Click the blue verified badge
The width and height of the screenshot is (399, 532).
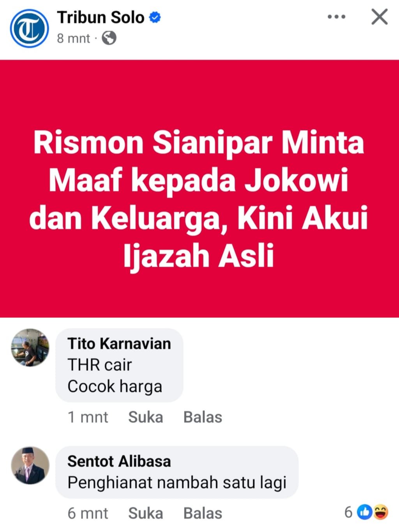point(155,18)
